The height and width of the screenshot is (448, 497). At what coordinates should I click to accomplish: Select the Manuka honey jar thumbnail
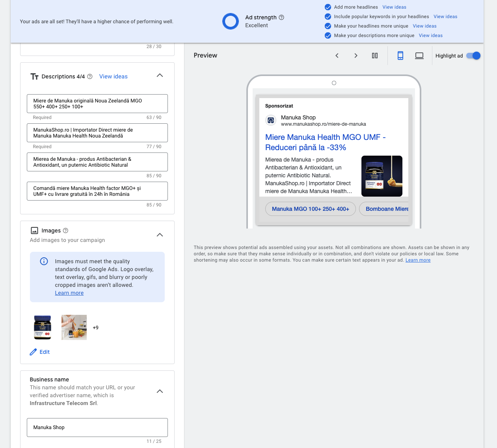(43, 327)
